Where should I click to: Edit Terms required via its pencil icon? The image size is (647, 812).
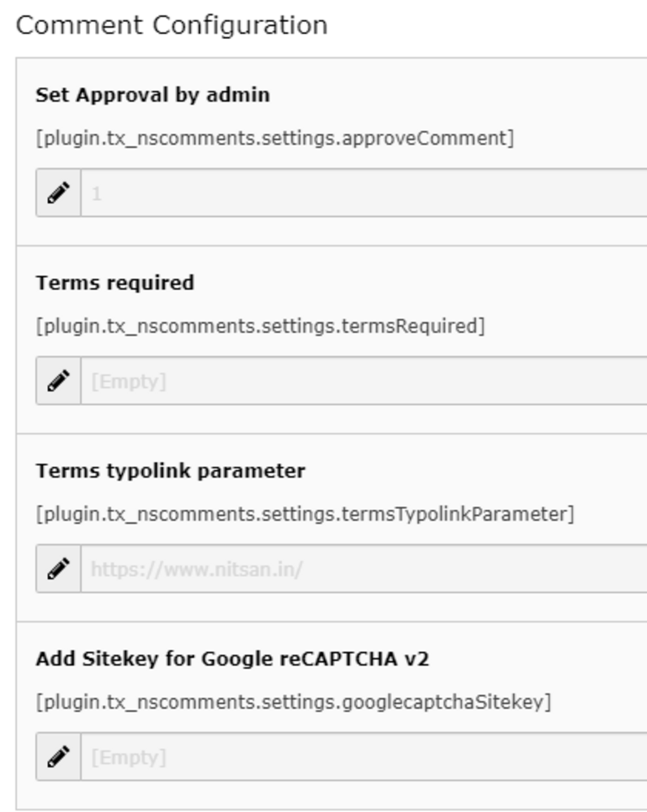[x=58, y=381]
